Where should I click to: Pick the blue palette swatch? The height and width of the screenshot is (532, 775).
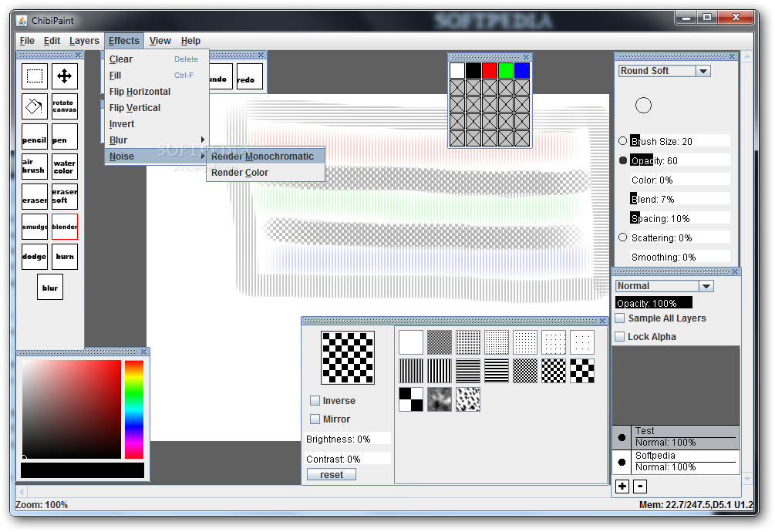click(x=522, y=71)
